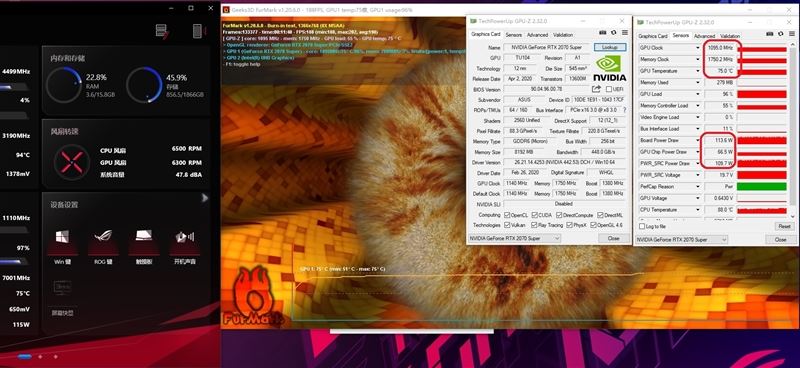Switch to Validation tab in left GPU-Z window

click(563, 35)
